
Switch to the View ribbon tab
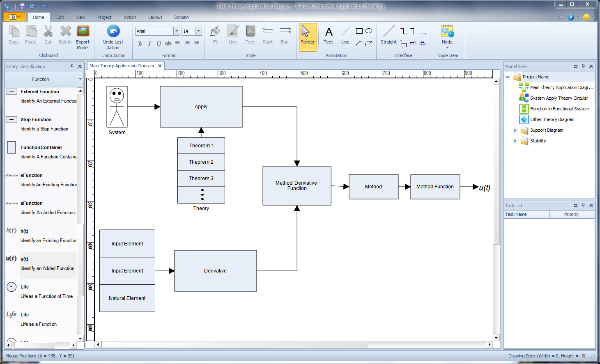pos(81,17)
